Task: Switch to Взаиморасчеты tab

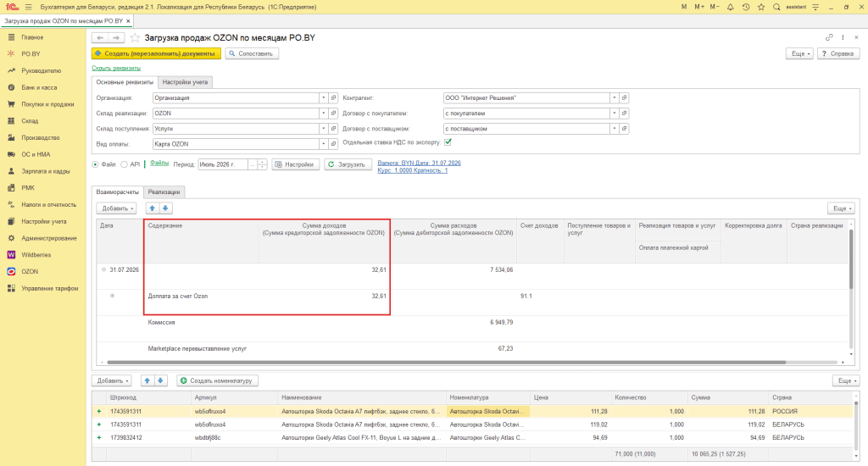Action: coord(117,192)
